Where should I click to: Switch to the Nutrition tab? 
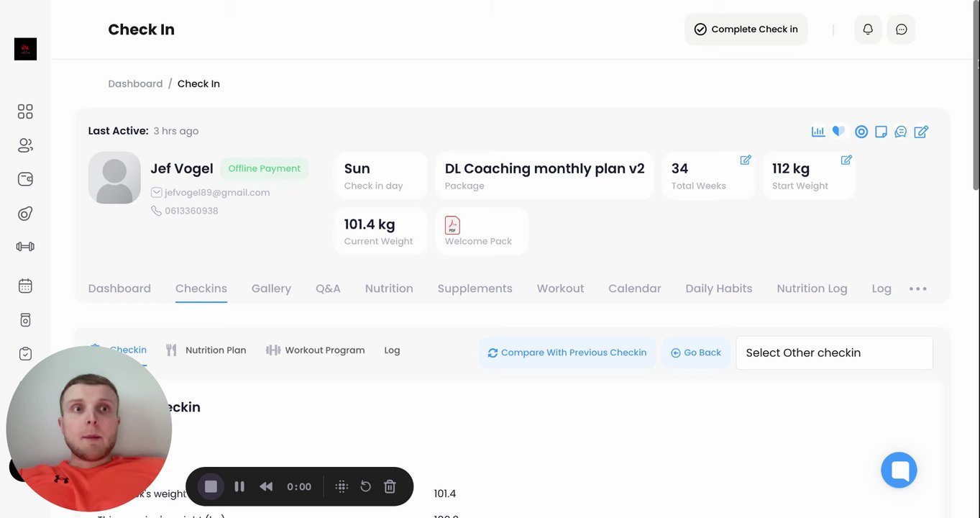click(x=389, y=288)
